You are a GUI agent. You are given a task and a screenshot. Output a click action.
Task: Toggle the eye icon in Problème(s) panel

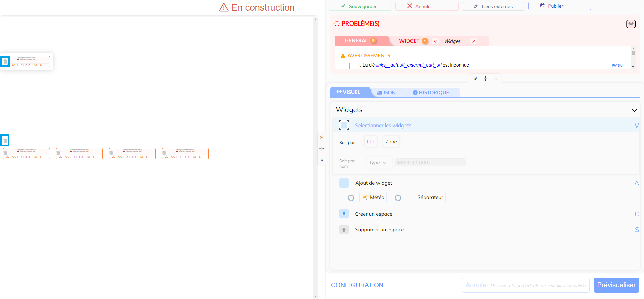[x=631, y=24]
